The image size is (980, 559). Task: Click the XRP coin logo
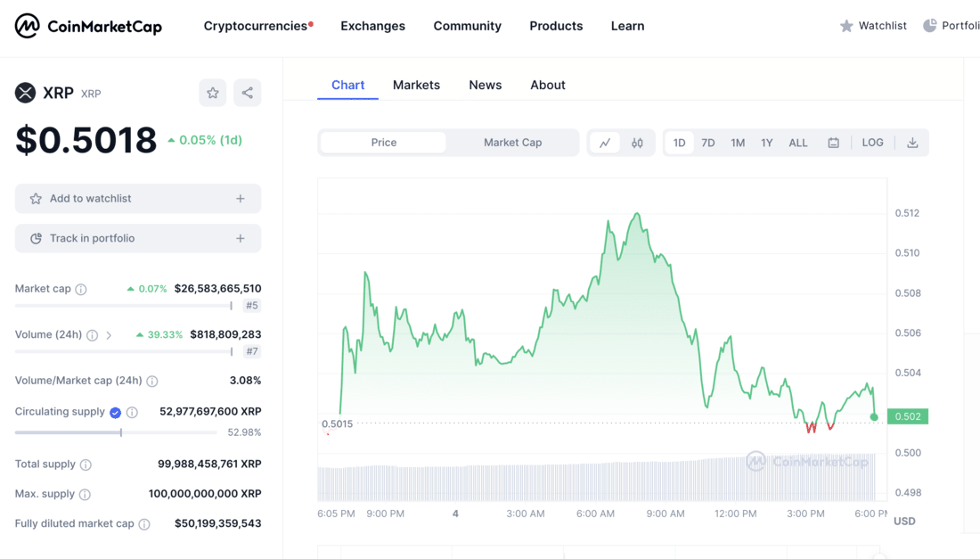click(26, 93)
